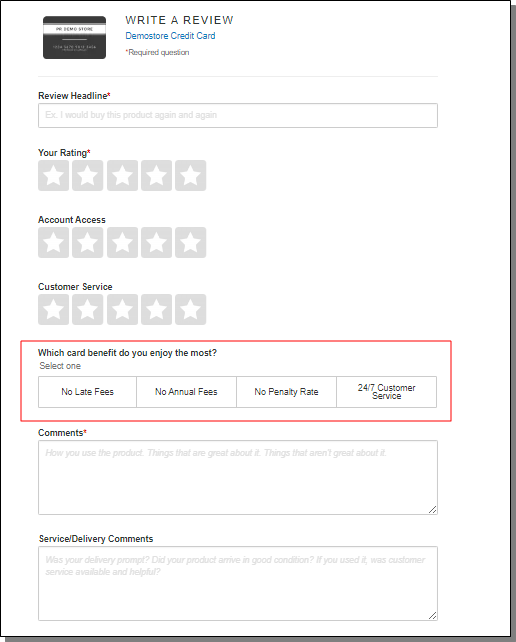This screenshot has height=642, width=516.
Task: Pick the 24/7 Customer Service benefit
Action: pos(387,392)
